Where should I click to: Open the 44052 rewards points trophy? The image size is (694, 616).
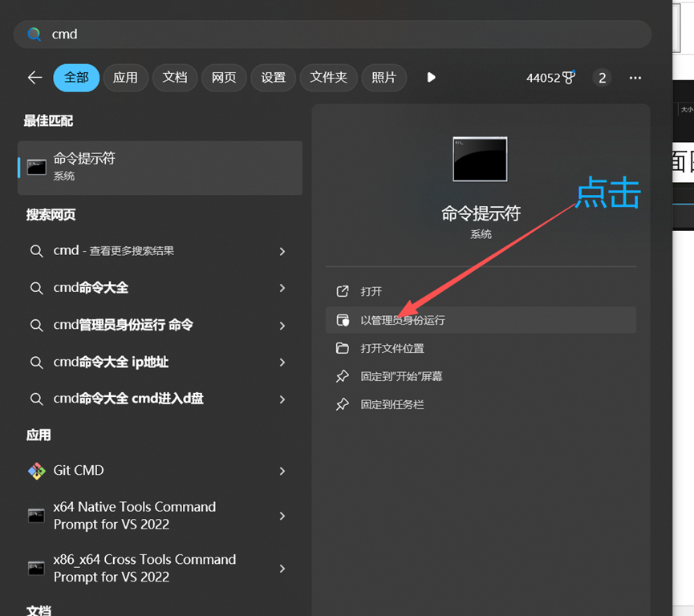coord(550,78)
